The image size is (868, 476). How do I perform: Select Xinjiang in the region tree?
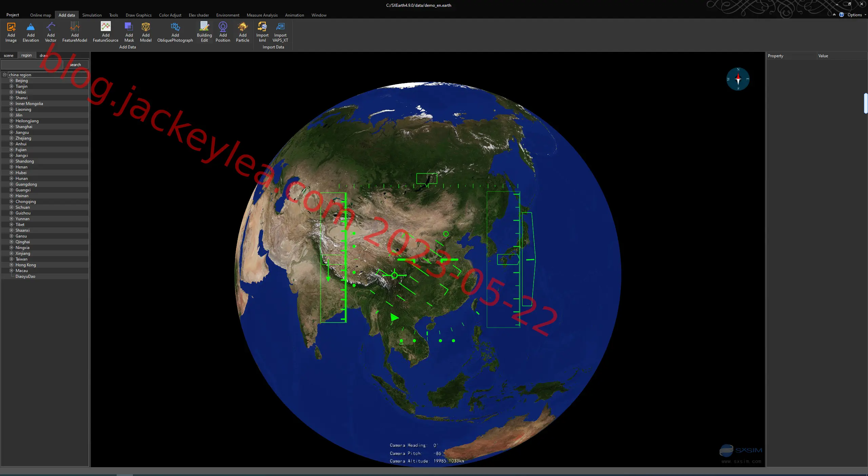[x=23, y=253]
